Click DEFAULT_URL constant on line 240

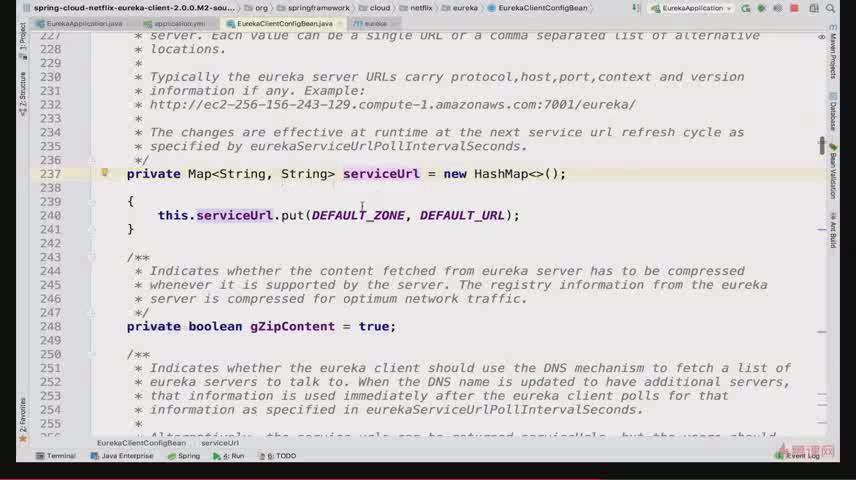pos(462,215)
